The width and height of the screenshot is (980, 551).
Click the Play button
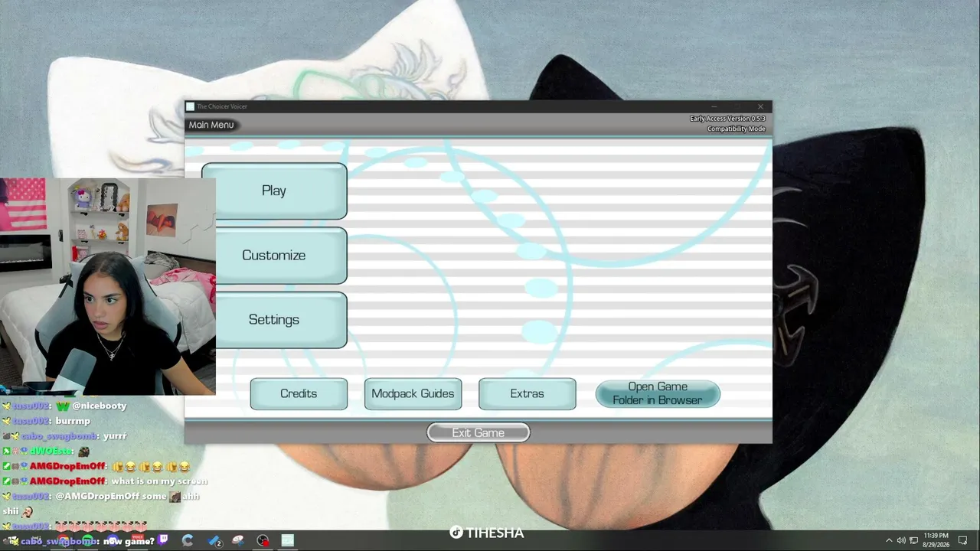click(x=274, y=191)
